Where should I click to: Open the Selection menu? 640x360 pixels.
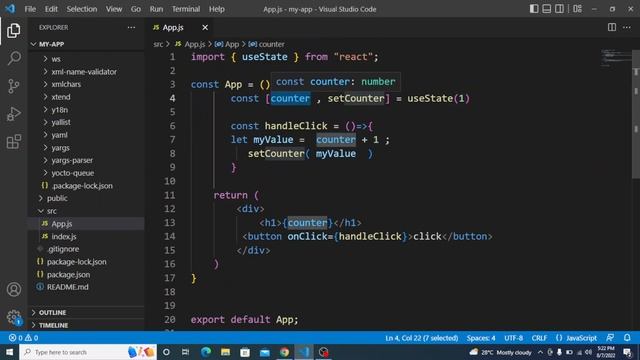pos(82,9)
